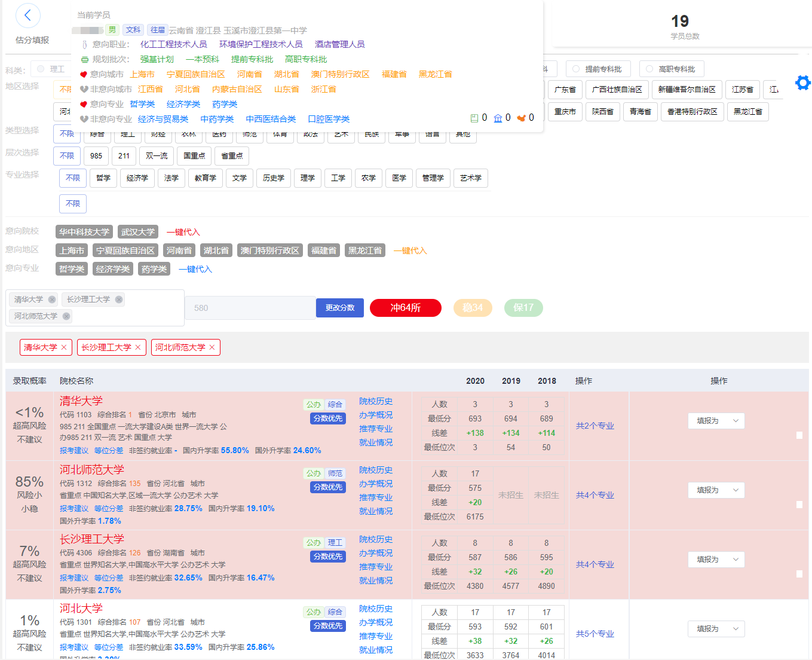Select the 985 level filter
The height and width of the screenshot is (660, 812).
click(96, 156)
